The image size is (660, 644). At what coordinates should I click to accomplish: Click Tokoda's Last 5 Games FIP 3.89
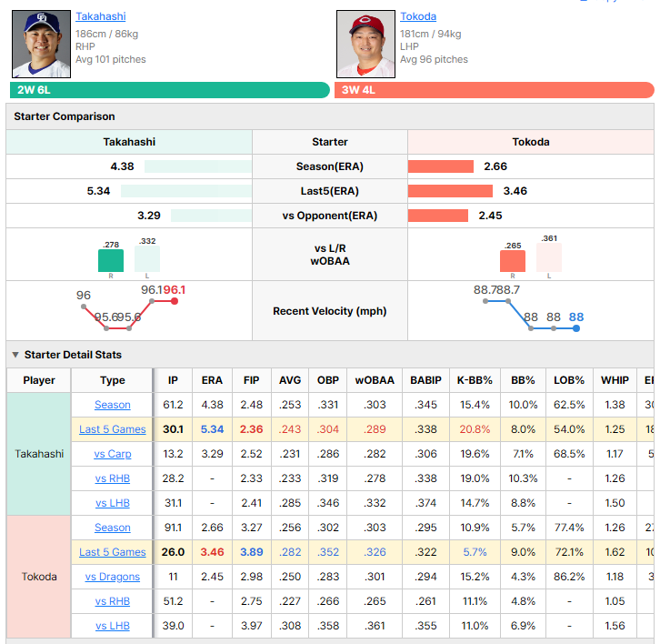251,552
